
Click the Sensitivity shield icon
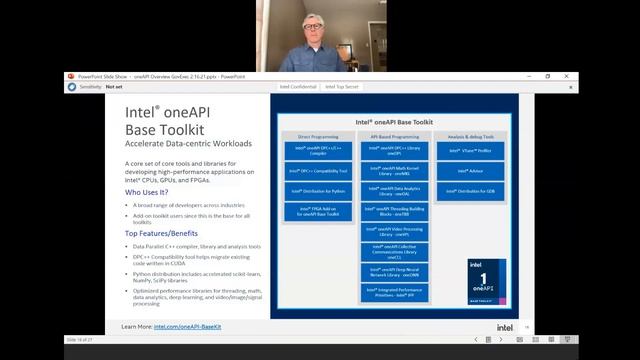(72, 87)
